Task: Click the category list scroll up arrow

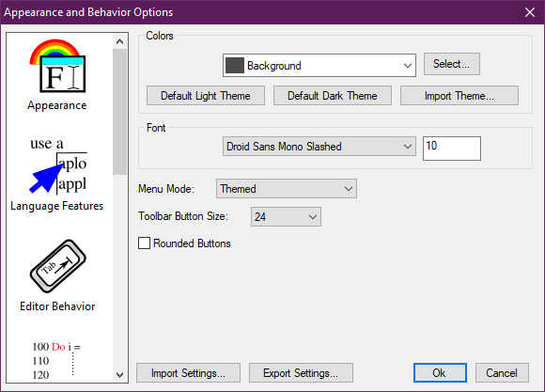Action: [120, 41]
